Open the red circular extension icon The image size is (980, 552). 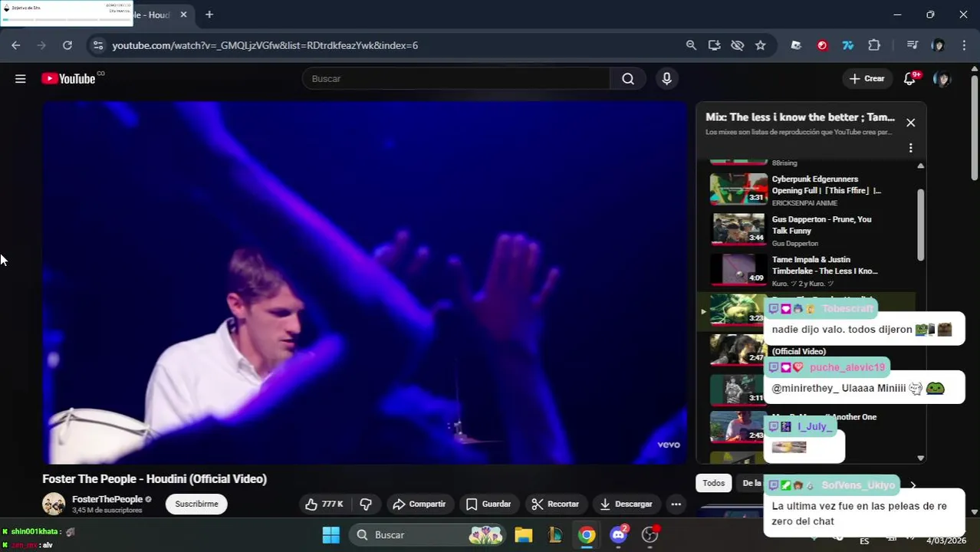tap(822, 45)
